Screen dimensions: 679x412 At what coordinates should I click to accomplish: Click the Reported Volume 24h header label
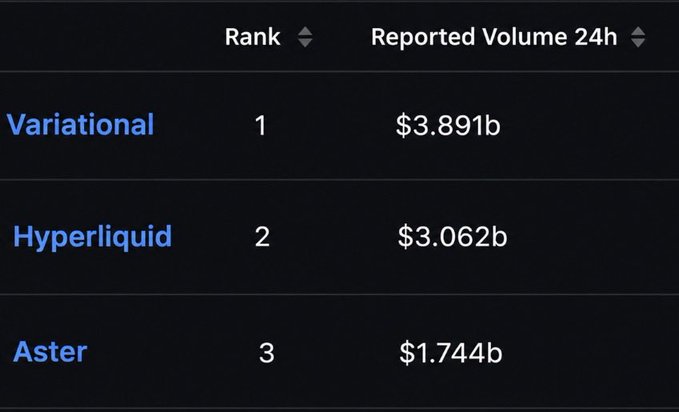point(494,37)
